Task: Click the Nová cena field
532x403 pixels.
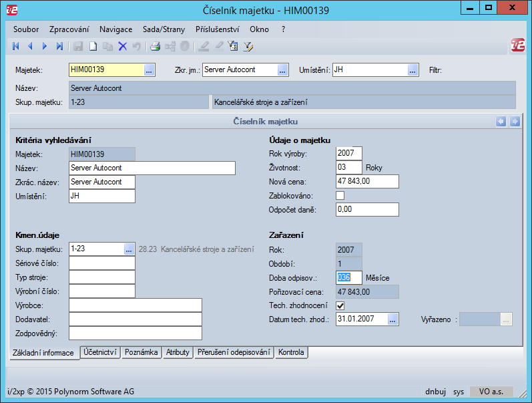Action: [367, 181]
